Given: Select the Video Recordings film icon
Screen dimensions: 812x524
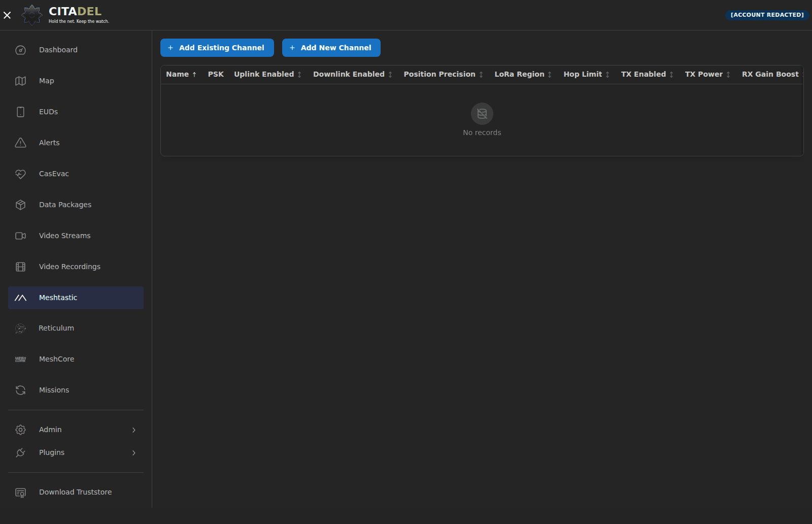Looking at the screenshot, I should [20, 267].
